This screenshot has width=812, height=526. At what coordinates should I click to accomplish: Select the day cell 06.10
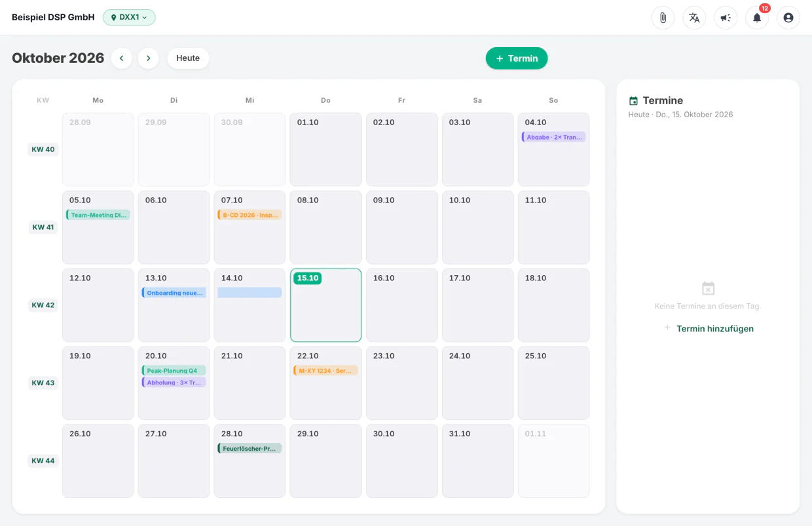click(x=174, y=227)
